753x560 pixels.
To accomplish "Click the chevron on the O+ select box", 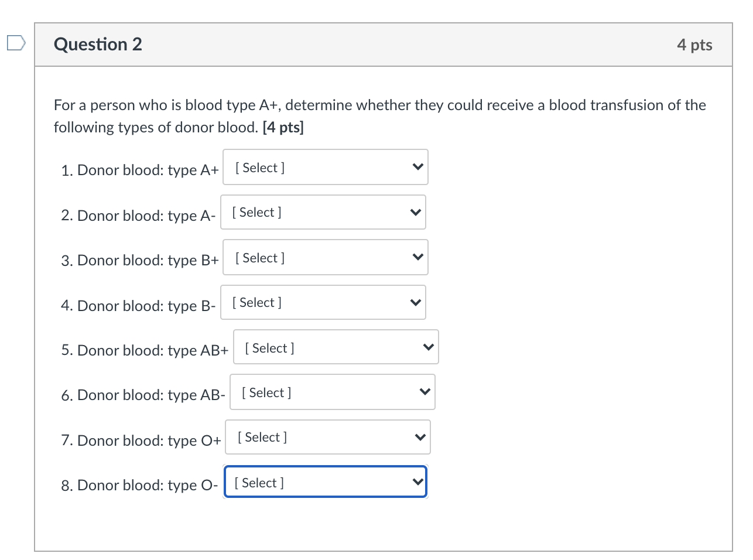I will [419, 437].
